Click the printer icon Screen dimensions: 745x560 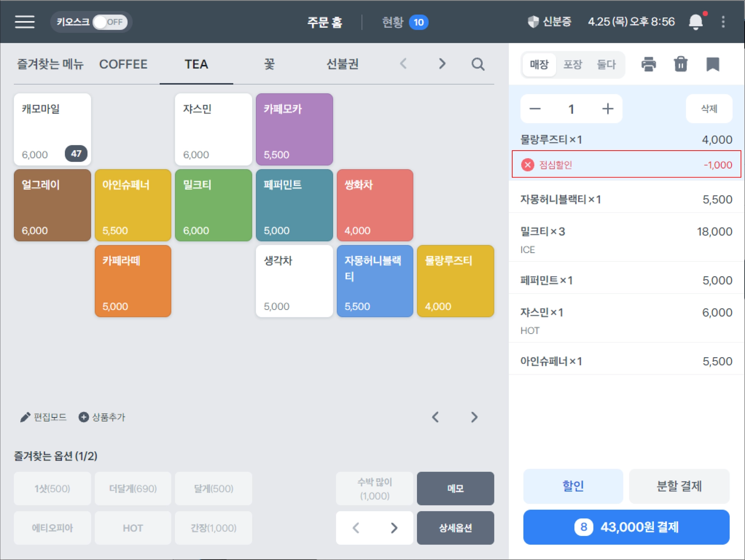tap(648, 64)
